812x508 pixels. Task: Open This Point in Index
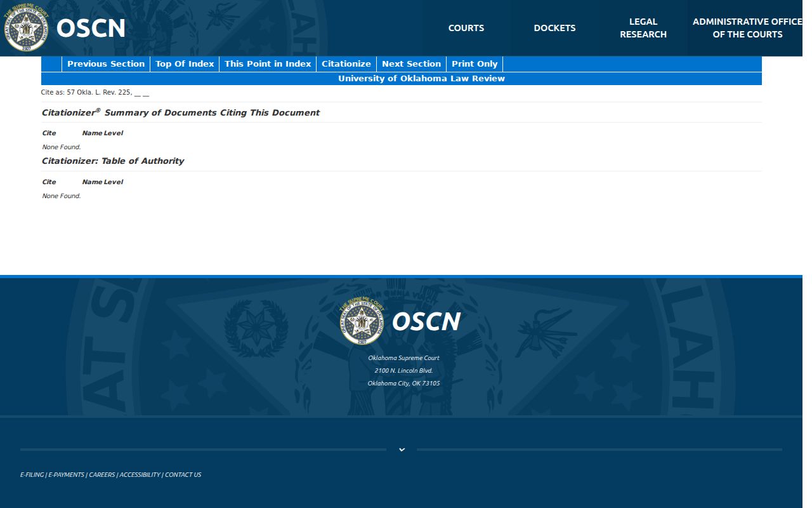[x=268, y=64]
